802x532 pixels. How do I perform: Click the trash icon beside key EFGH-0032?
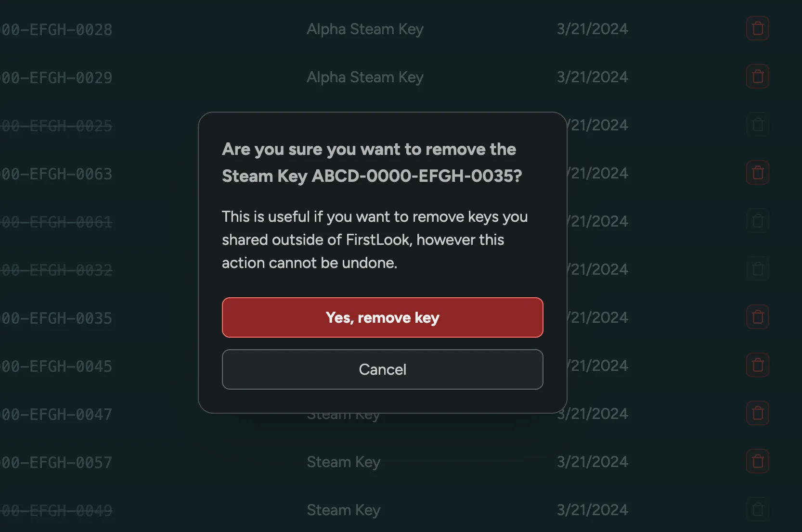[757, 269]
